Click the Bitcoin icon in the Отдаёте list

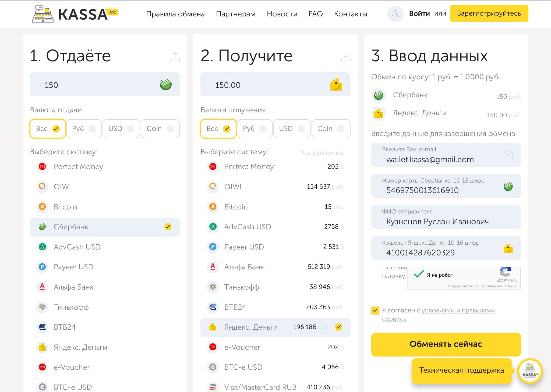click(x=42, y=206)
